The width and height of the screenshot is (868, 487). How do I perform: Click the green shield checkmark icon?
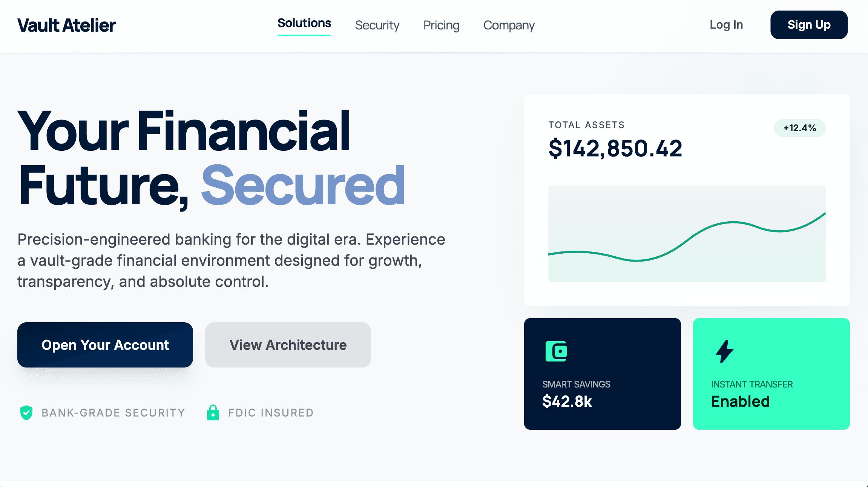(x=26, y=413)
